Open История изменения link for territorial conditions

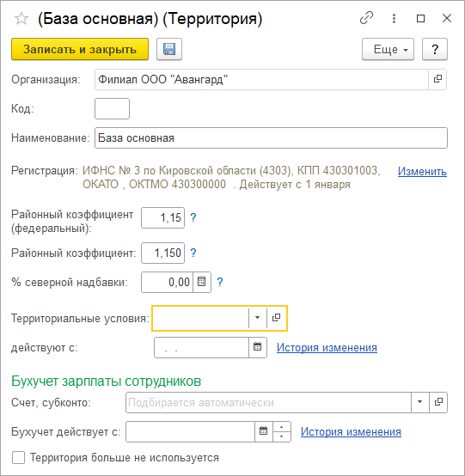[x=327, y=348]
